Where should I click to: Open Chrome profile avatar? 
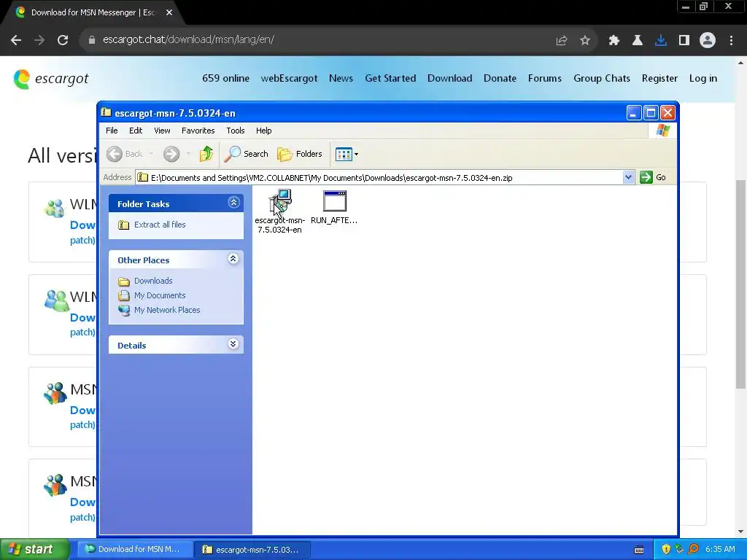(708, 41)
